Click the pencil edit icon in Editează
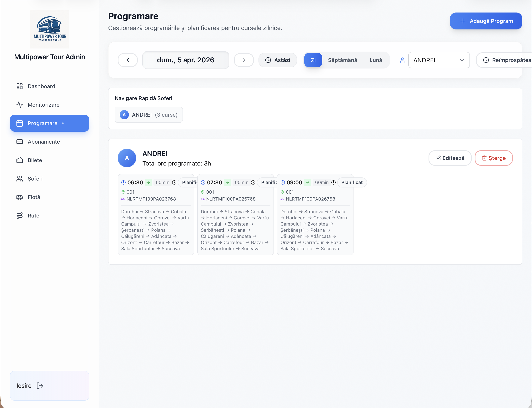The width and height of the screenshot is (532, 408). (x=438, y=158)
